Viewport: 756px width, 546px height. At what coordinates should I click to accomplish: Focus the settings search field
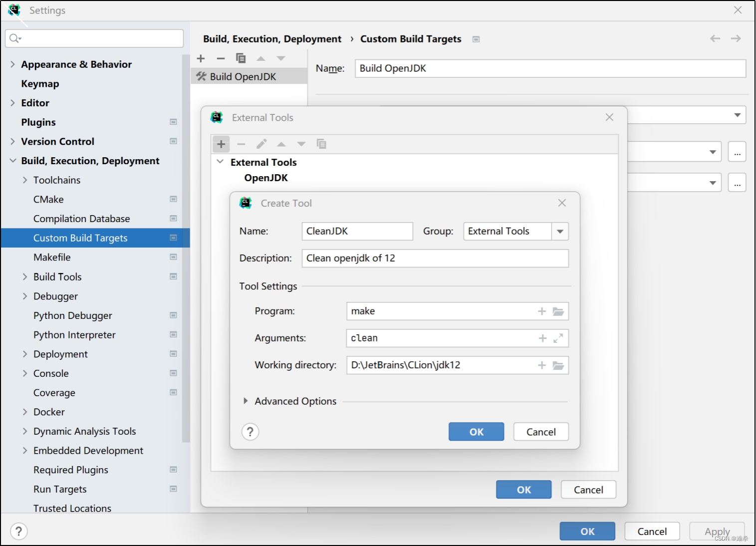click(94, 38)
